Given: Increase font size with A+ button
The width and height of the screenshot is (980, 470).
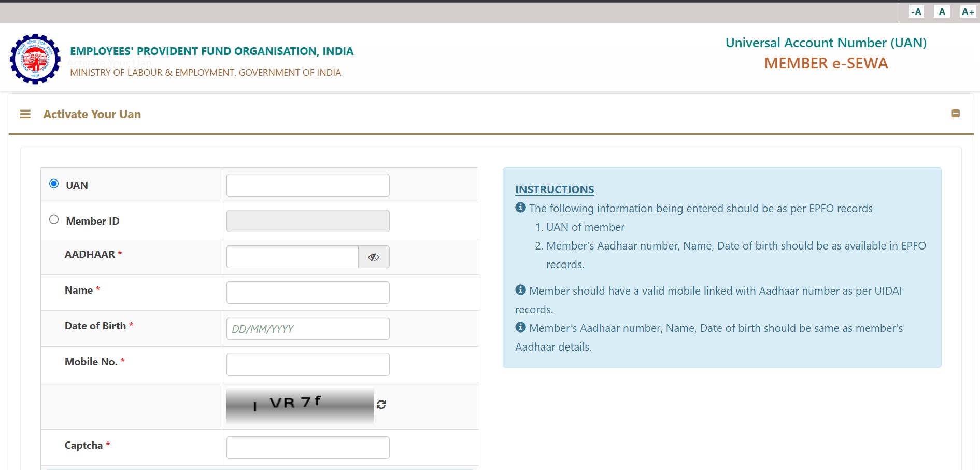Looking at the screenshot, I should (968, 11).
